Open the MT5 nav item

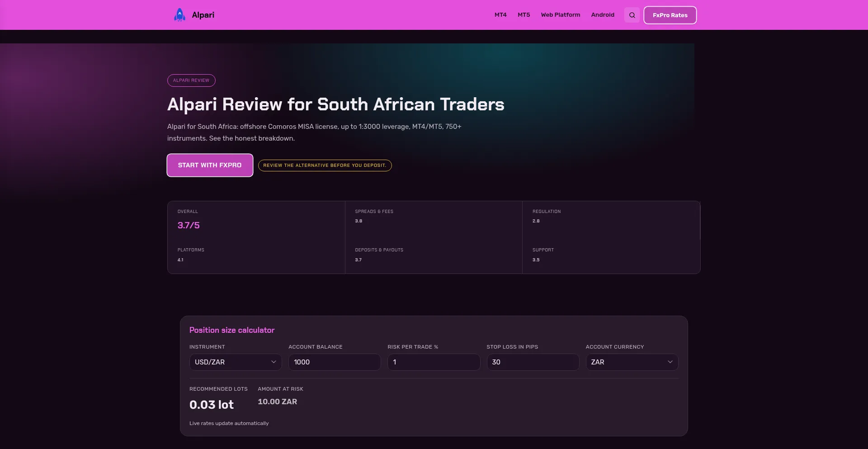point(524,15)
